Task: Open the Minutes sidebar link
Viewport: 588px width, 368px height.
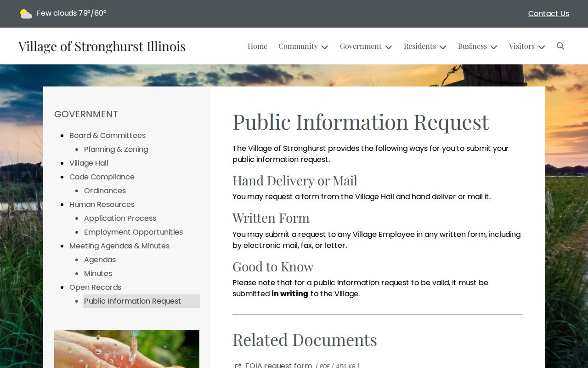Action: [x=98, y=273]
